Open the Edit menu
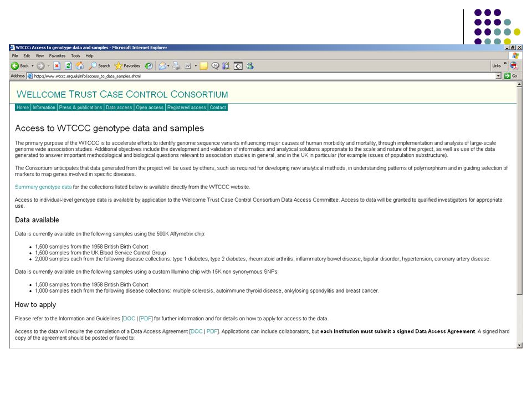The width and height of the screenshot is (532, 399). (x=27, y=55)
